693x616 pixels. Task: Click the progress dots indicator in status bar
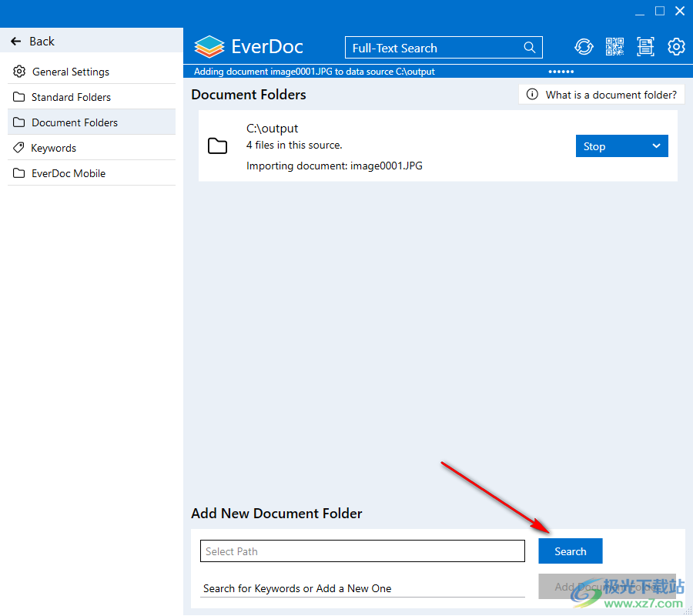[x=561, y=72]
